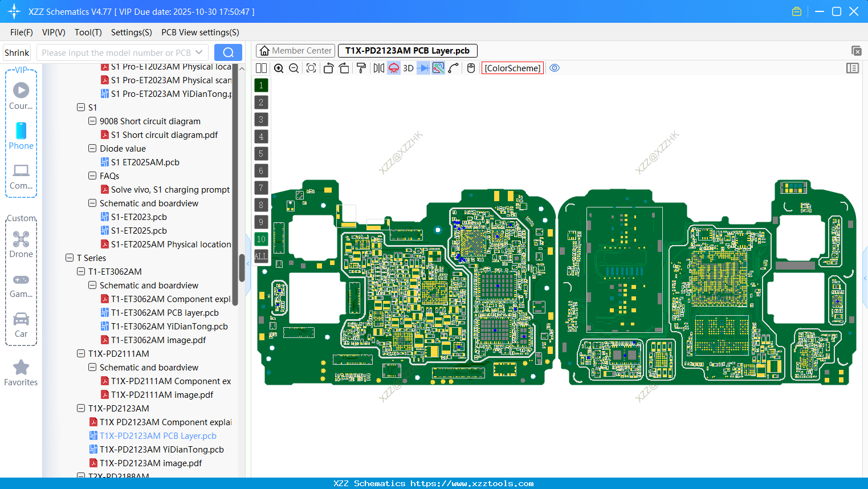
Task: Select the zoom out tool
Action: click(x=293, y=68)
